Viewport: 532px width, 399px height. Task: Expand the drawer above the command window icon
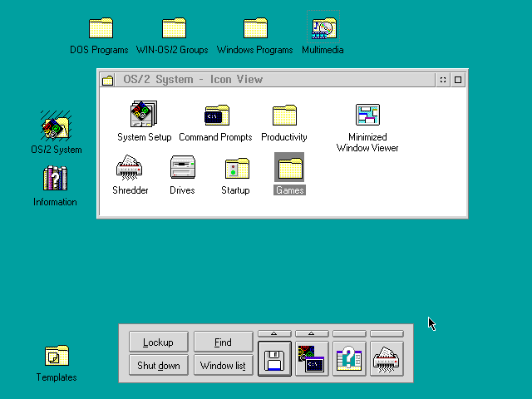pos(312,333)
